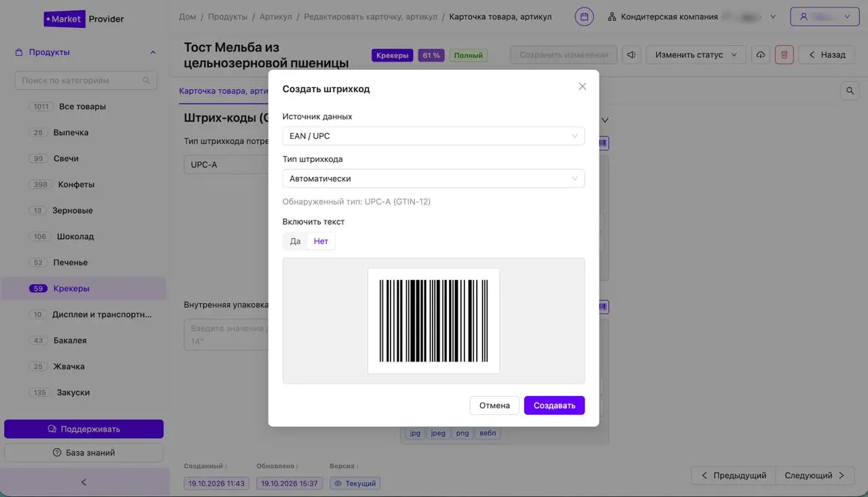Image resolution: width=868 pixels, height=497 pixels.
Task: Click the category search input field
Action: pyautogui.click(x=86, y=81)
